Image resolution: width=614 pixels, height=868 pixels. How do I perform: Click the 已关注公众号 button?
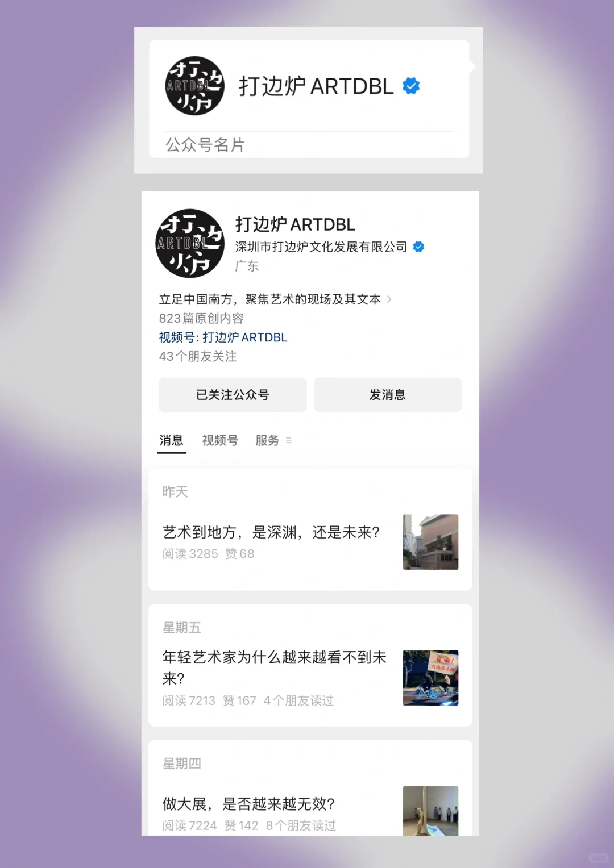pos(233,395)
